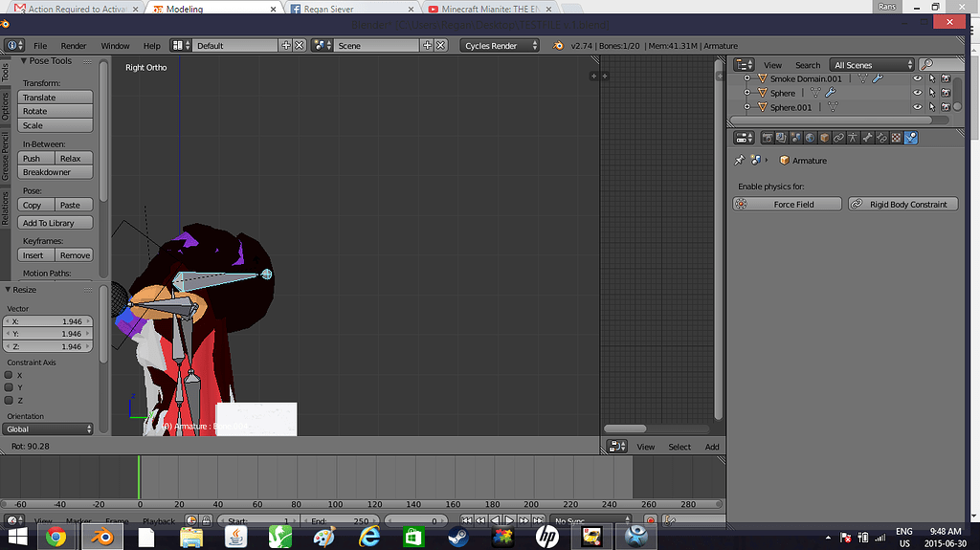Open the Texture checkerboard properties tab

tap(896, 138)
